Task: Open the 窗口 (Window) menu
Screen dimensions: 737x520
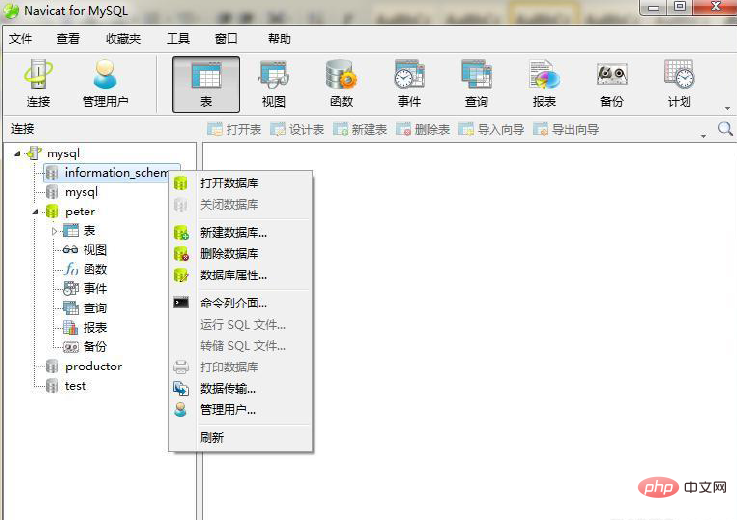Action: (x=226, y=39)
